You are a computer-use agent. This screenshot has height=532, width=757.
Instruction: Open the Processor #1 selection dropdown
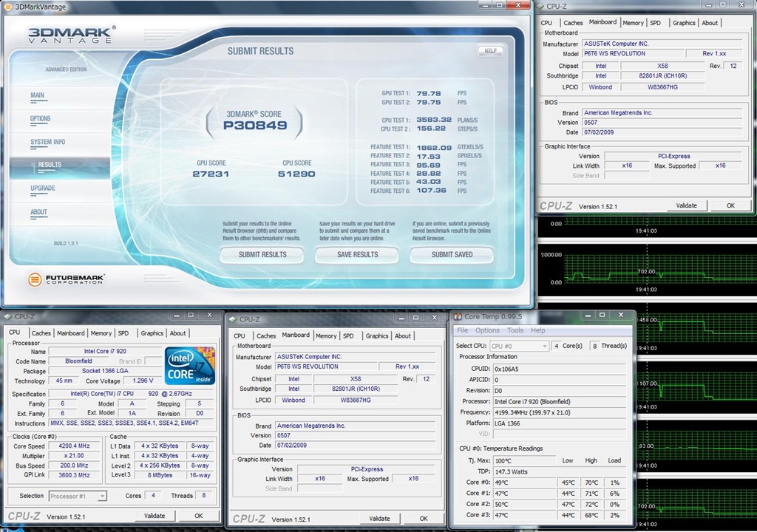click(x=81, y=496)
